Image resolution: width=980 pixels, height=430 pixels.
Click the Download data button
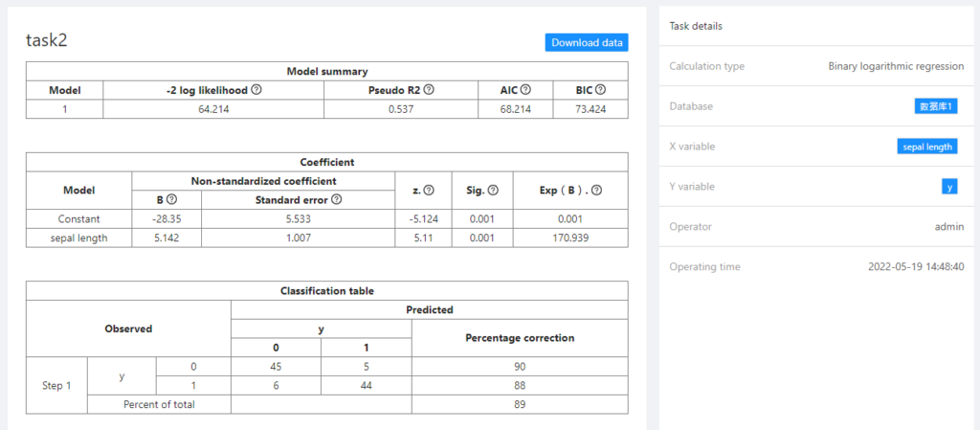pyautogui.click(x=587, y=43)
